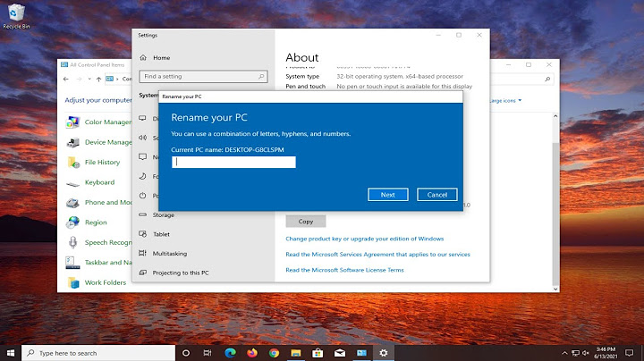The height and width of the screenshot is (361, 644).
Task: Open Microsoft Software License Terms link
Action: point(344,270)
